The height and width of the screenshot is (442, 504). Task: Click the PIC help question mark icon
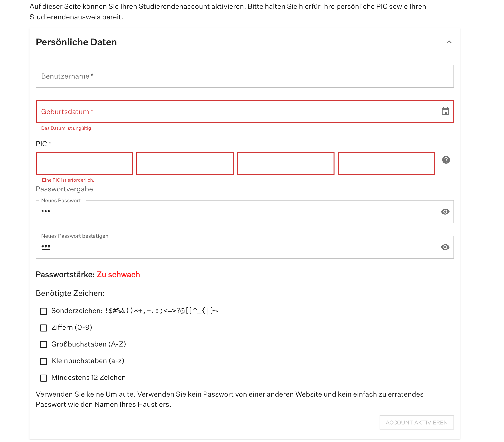click(x=446, y=160)
